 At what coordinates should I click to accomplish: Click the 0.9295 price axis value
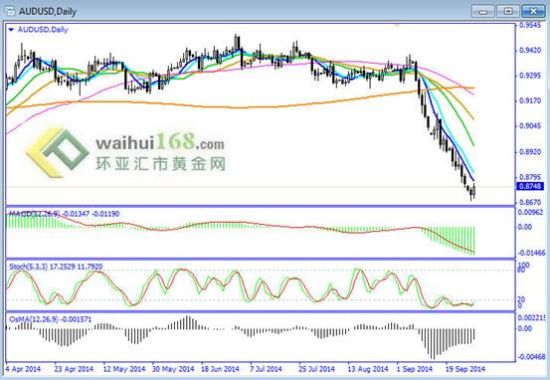coord(530,75)
